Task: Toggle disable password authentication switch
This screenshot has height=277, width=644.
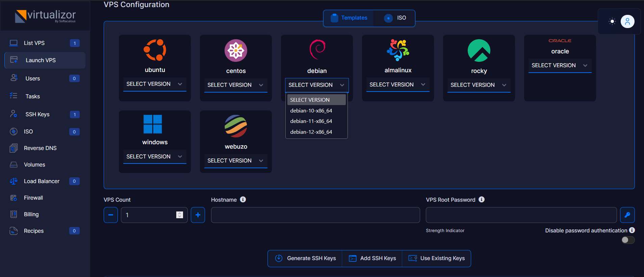Action: 628,240
